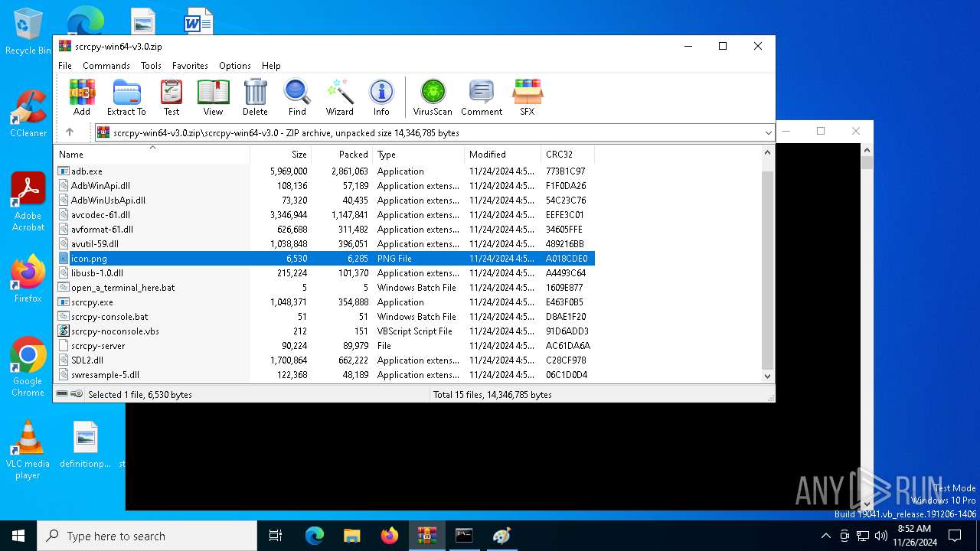Open Recycle Bin desktop icon
Screen dimensions: 980x551
[x=28, y=32]
